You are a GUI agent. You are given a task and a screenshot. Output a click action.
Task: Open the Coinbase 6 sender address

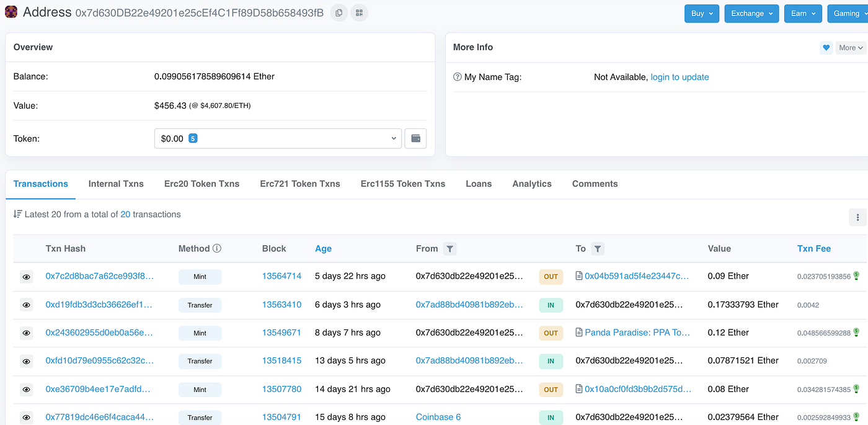coord(438,417)
